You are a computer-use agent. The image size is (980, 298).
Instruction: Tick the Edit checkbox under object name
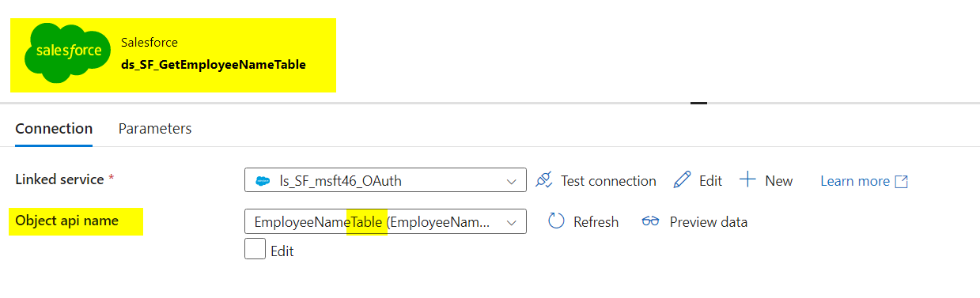click(255, 250)
